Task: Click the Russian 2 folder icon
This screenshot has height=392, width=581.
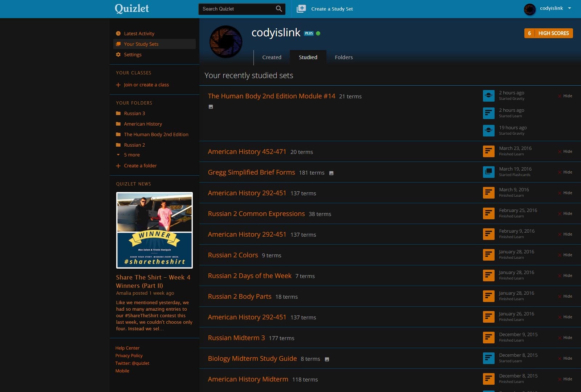Action: pos(118,145)
